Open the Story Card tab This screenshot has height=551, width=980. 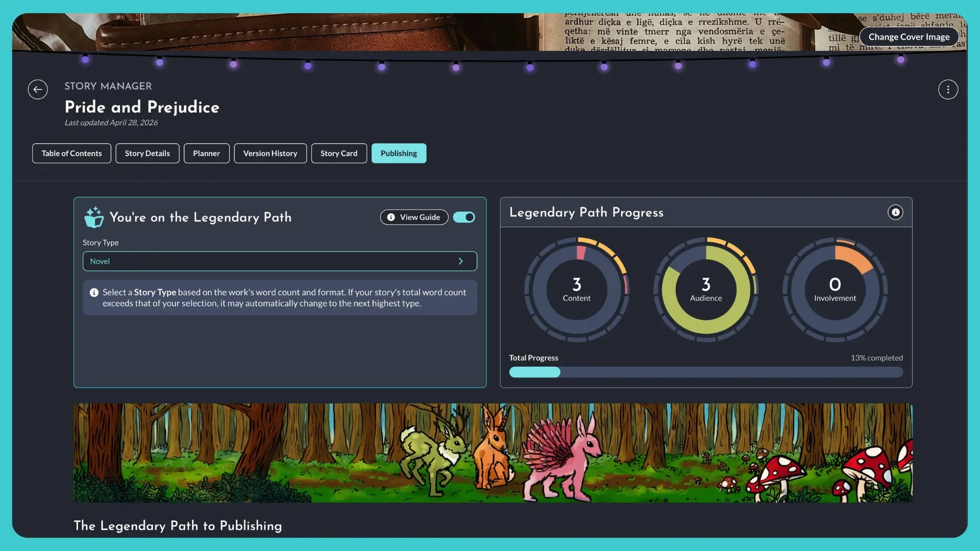(x=339, y=154)
